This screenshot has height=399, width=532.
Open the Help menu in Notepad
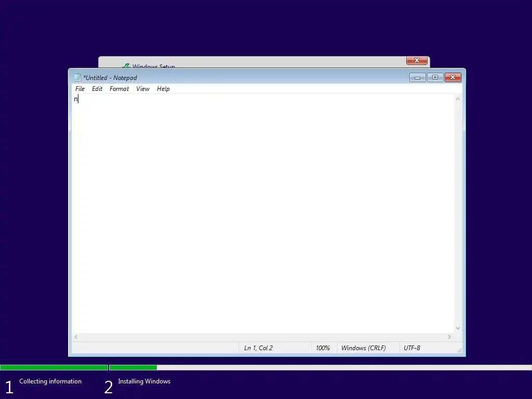[x=163, y=89]
